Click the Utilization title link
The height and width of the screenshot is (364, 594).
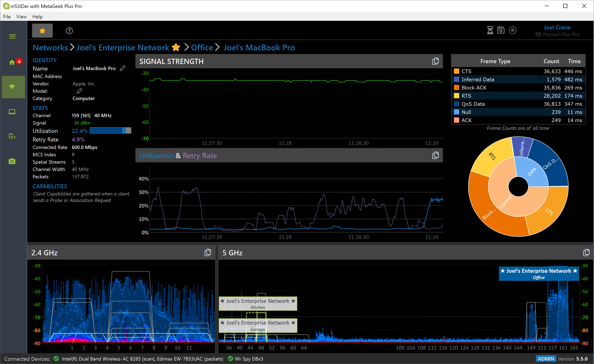(x=156, y=156)
